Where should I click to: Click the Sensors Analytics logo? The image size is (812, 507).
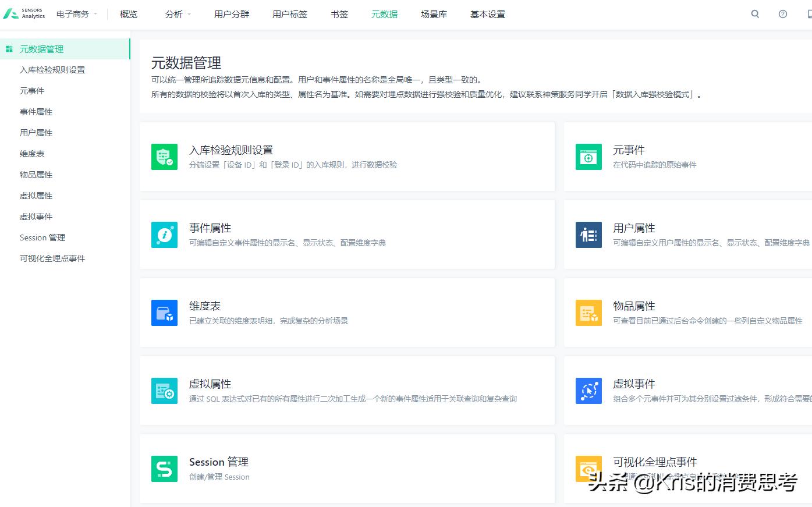coord(24,13)
